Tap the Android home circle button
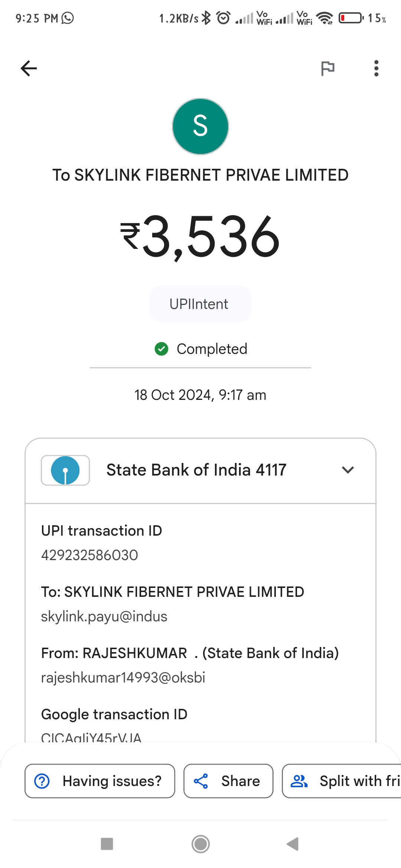The width and height of the screenshot is (401, 868). (200, 844)
